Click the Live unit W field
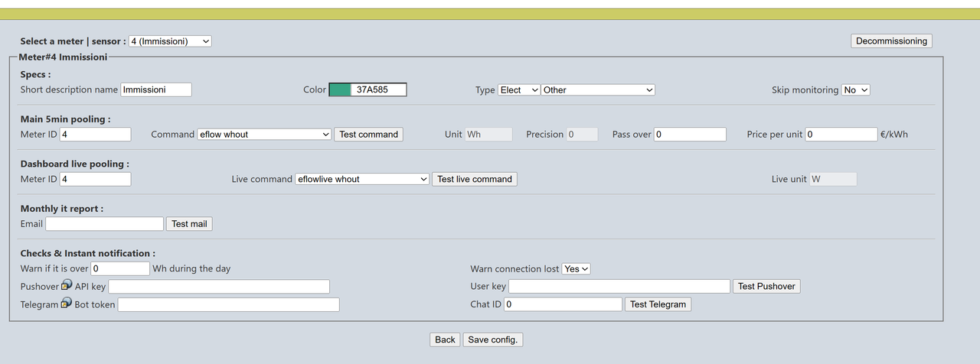The image size is (980, 364). [833, 179]
